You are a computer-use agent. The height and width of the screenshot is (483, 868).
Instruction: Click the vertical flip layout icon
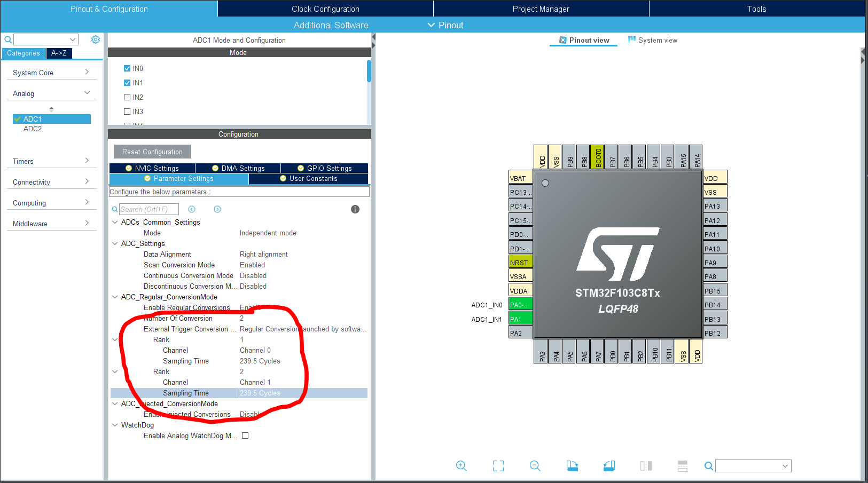tap(646, 466)
